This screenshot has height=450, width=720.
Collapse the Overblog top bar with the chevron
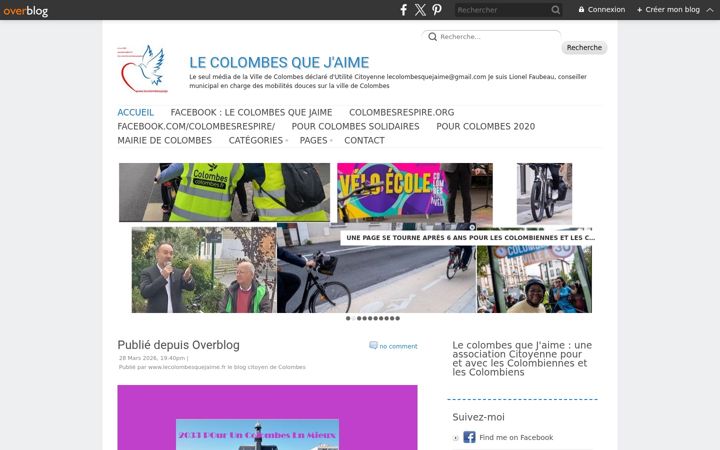[x=710, y=10]
